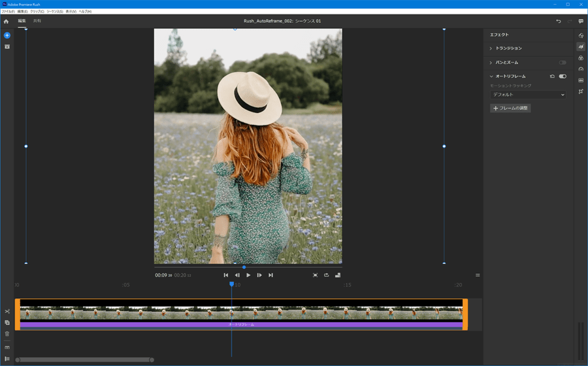The width and height of the screenshot is (588, 366).
Task: Enable the パンとズーム toggle
Action: pyautogui.click(x=563, y=63)
